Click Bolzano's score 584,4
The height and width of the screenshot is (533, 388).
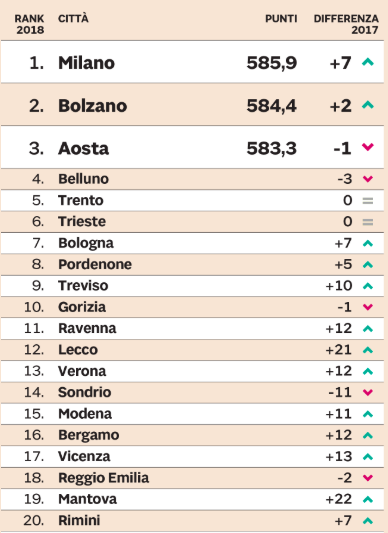(272, 106)
